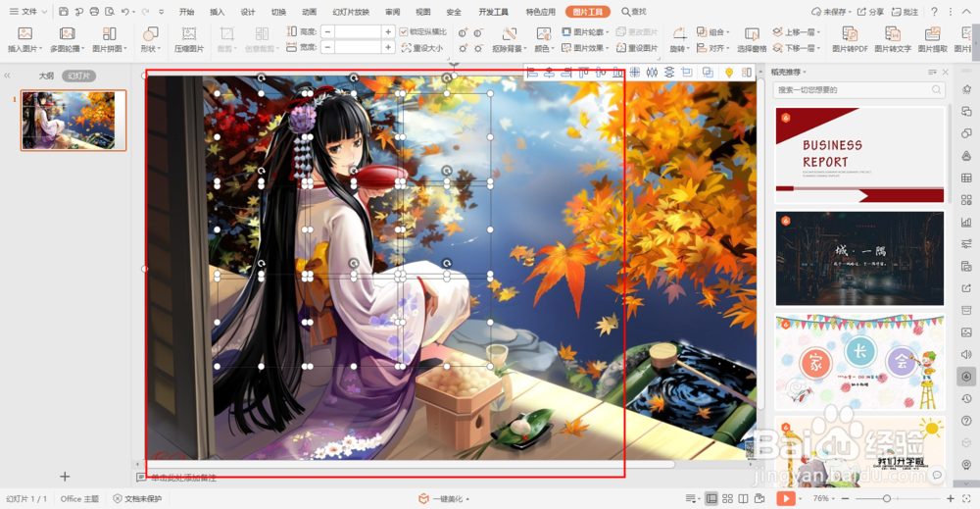The height and width of the screenshot is (509, 980).
Task: Click the height increase plus button
Action: point(388,32)
